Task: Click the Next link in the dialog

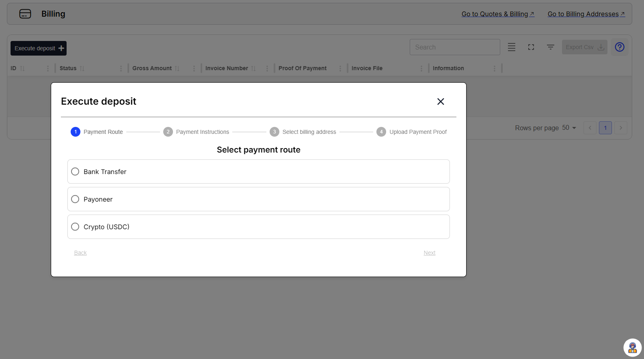Action: tap(430, 253)
